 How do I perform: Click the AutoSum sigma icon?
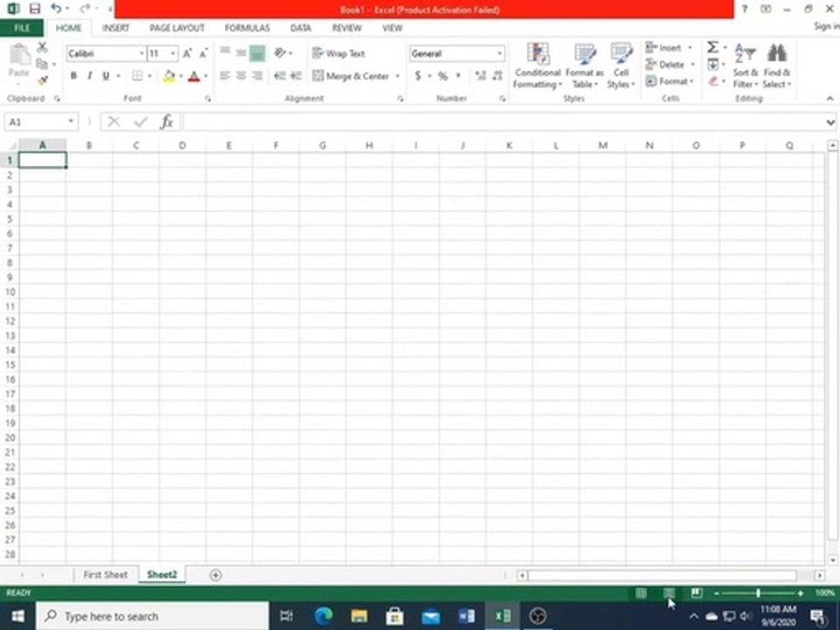point(712,47)
